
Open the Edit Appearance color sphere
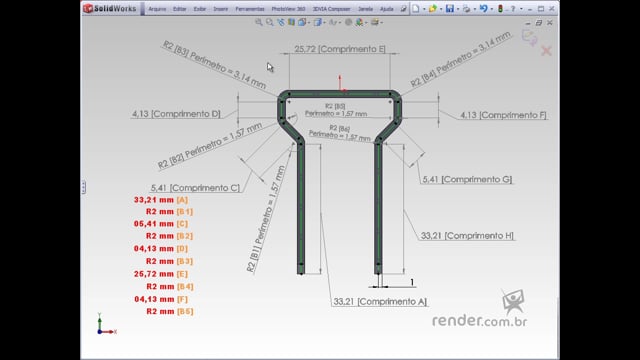point(348,22)
